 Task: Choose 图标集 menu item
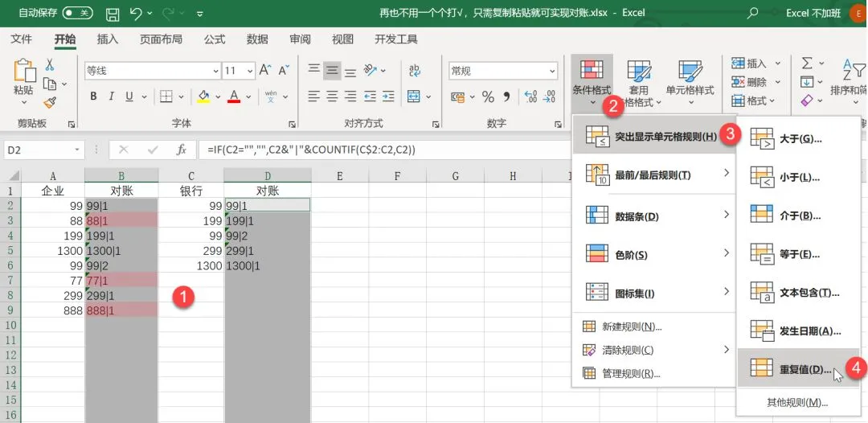pyautogui.click(x=654, y=294)
